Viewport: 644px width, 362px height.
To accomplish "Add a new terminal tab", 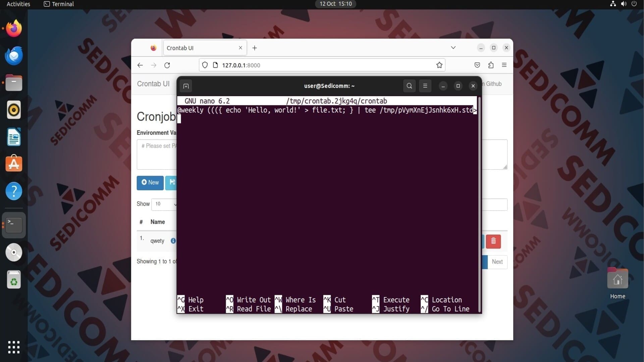I will coord(186,86).
